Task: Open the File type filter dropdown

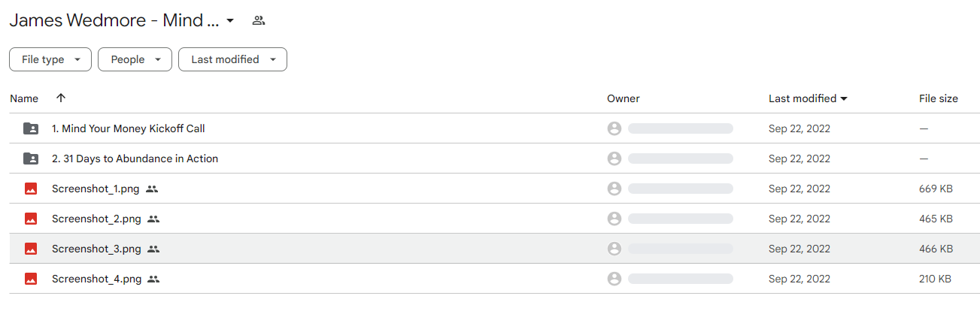Action: pyautogui.click(x=50, y=59)
